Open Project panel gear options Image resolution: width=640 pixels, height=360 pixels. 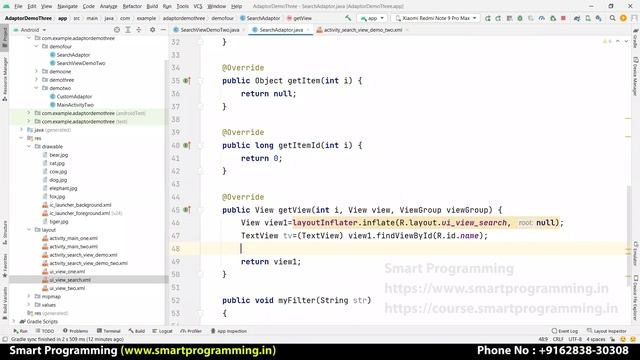pyautogui.click(x=152, y=30)
